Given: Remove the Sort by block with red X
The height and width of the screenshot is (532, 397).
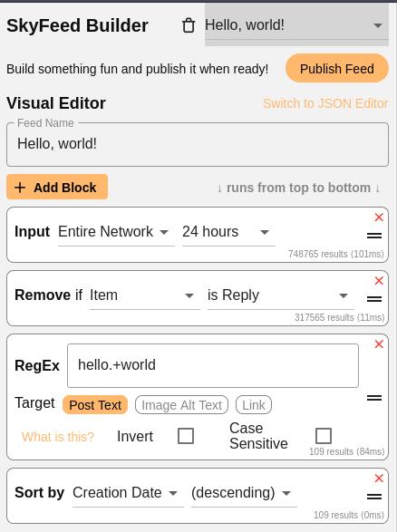Looking at the screenshot, I should (379, 478).
